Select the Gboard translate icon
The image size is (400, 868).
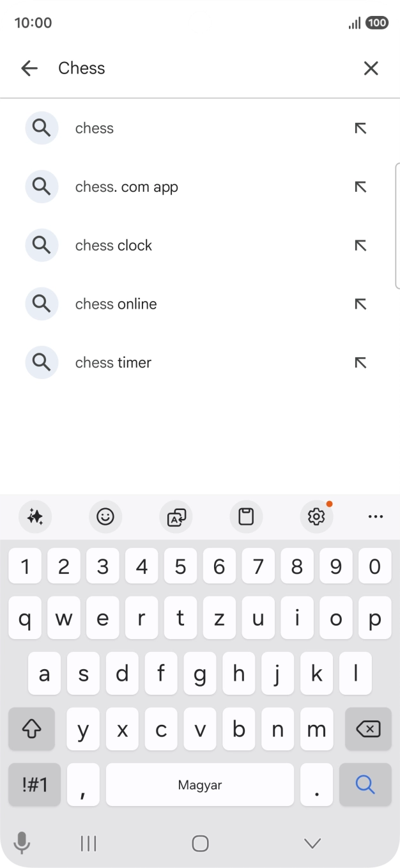176,516
